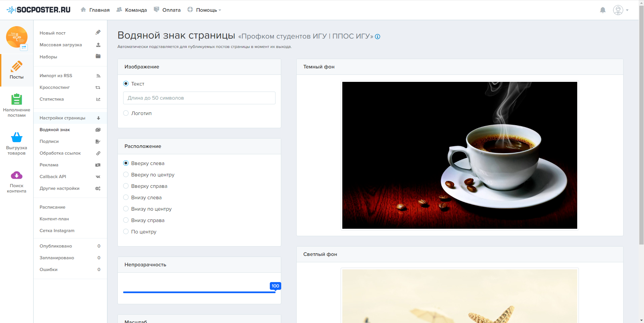Click the light background beach preview image

[x=460, y=296]
